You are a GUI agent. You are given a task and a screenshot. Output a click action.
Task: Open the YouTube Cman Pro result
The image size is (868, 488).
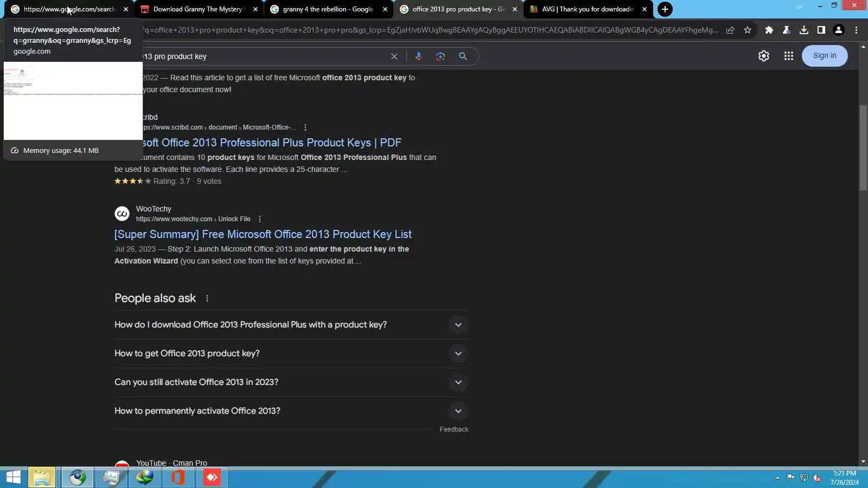[171, 464]
